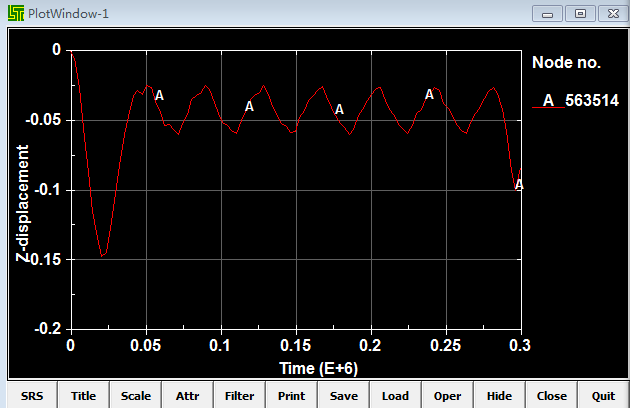Click the LS-PrePost logo icon

click(16, 13)
